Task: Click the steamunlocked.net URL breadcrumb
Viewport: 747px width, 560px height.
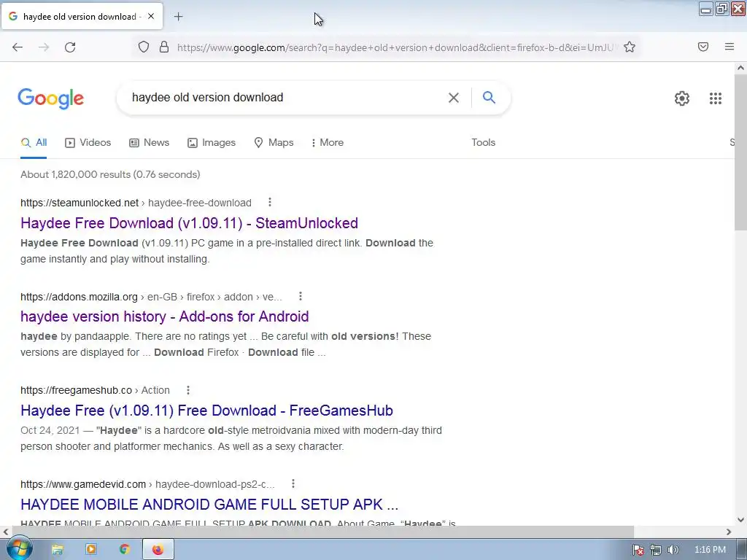Action: coord(136,203)
